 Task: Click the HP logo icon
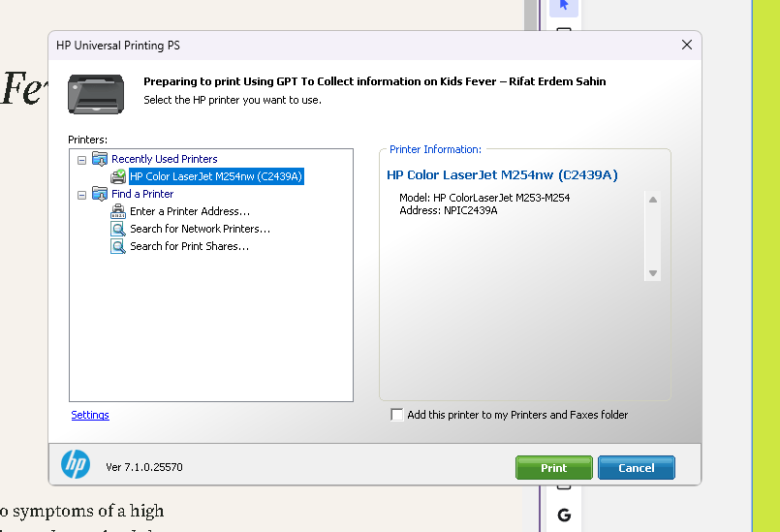pos(76,464)
